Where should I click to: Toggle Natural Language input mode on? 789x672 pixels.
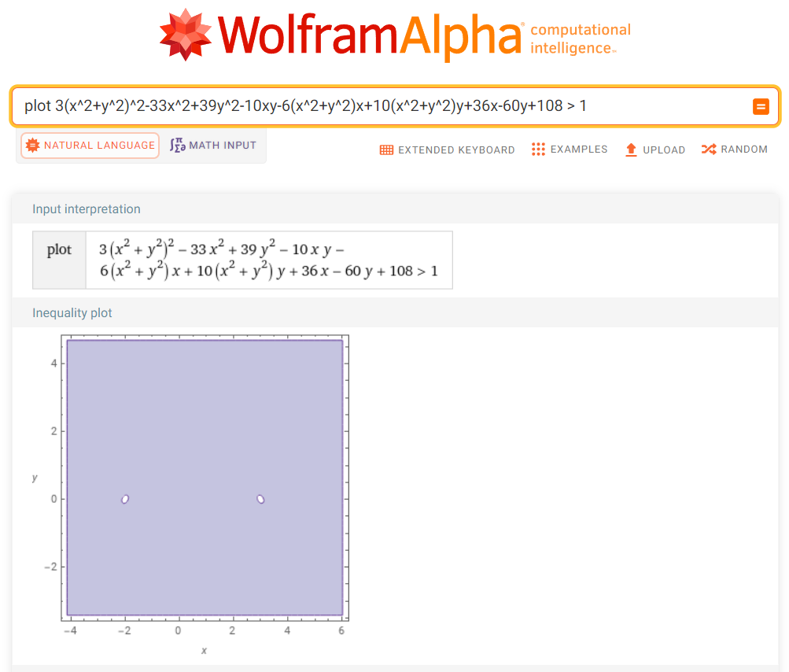[x=89, y=146]
